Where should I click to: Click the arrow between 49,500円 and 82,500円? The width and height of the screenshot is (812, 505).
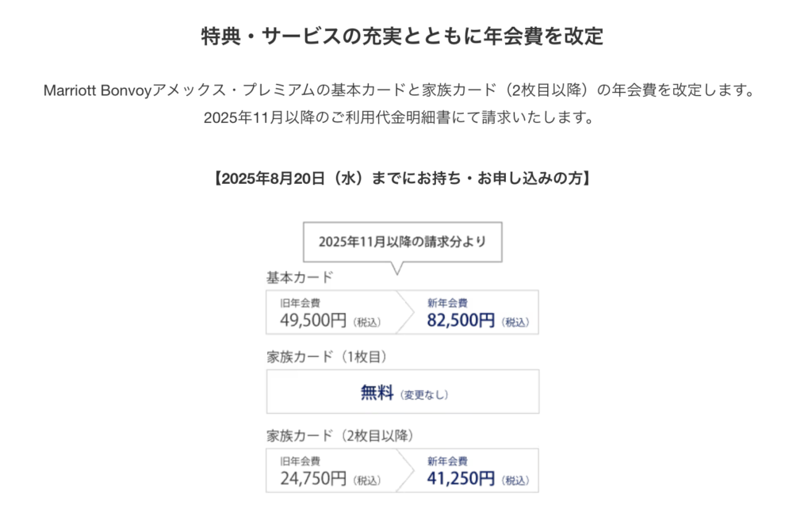[404, 312]
